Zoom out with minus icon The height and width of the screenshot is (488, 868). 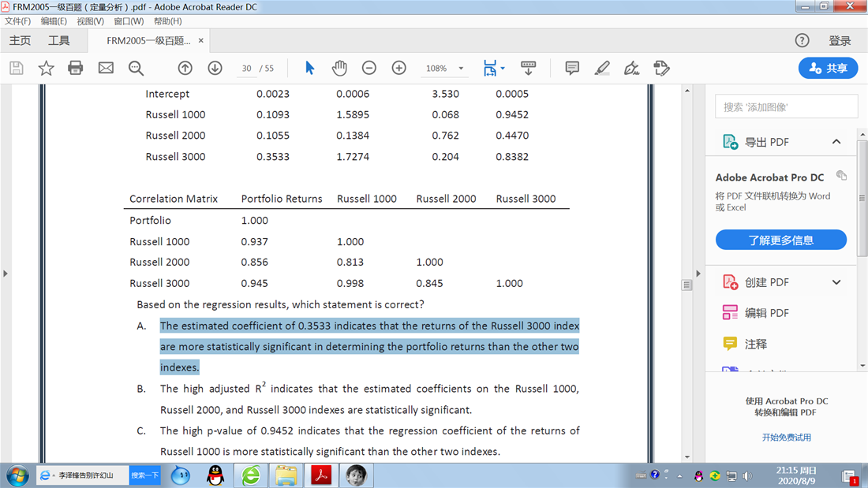pyautogui.click(x=369, y=68)
